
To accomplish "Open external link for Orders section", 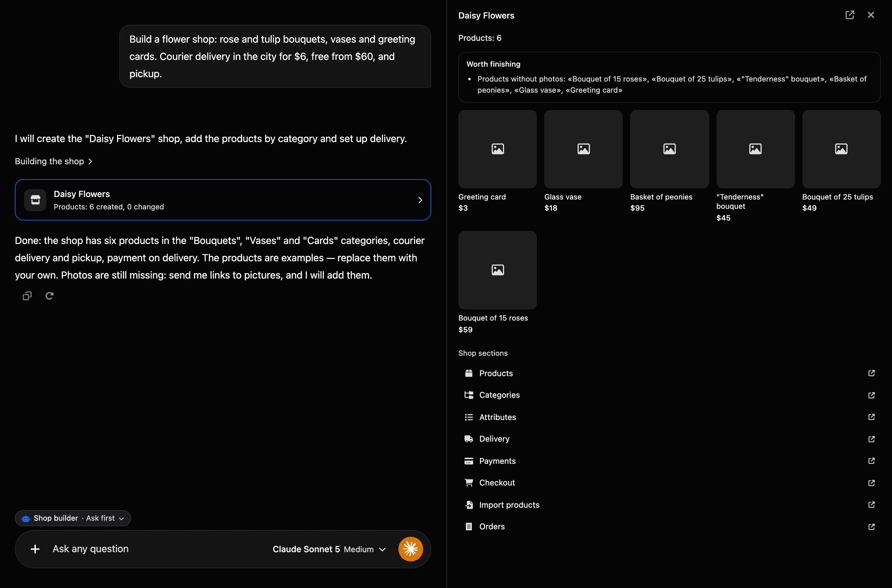I will pyautogui.click(x=871, y=527).
